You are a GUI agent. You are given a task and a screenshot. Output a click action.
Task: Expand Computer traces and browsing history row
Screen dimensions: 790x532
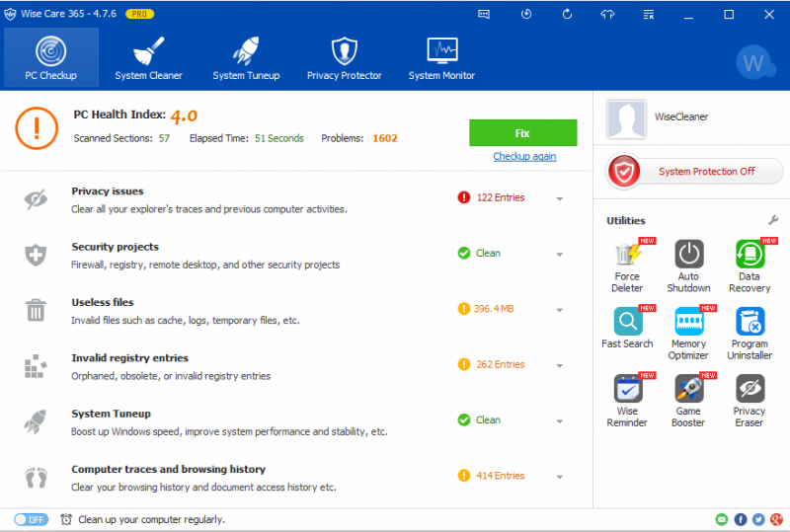559,477
